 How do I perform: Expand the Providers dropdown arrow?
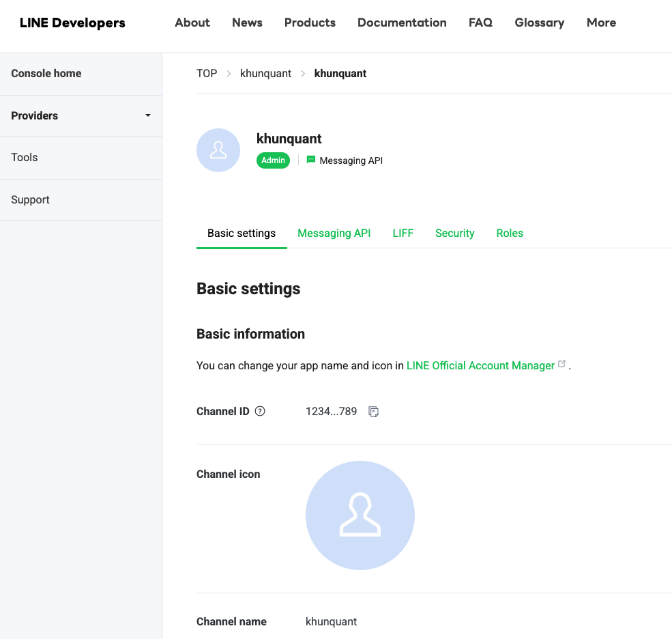(148, 115)
